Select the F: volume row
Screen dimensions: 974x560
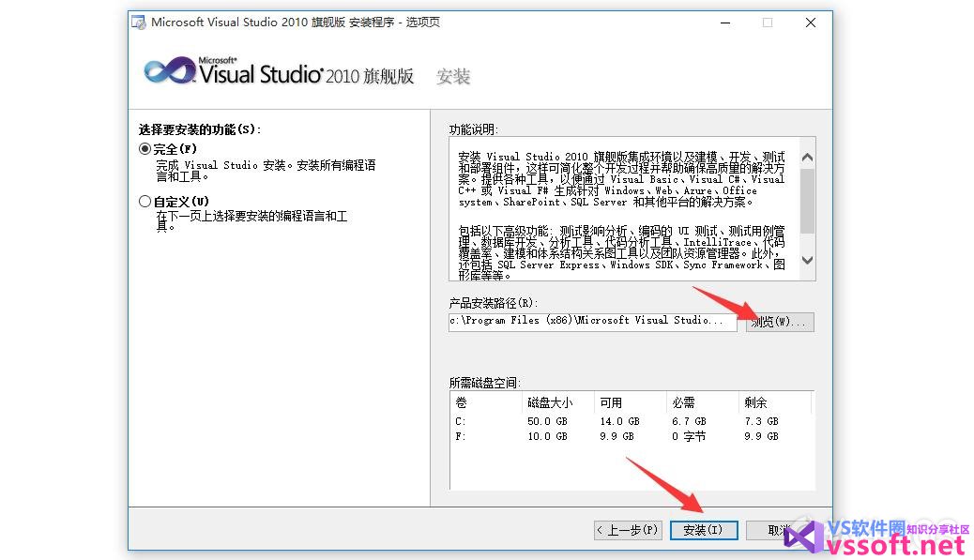click(x=632, y=436)
